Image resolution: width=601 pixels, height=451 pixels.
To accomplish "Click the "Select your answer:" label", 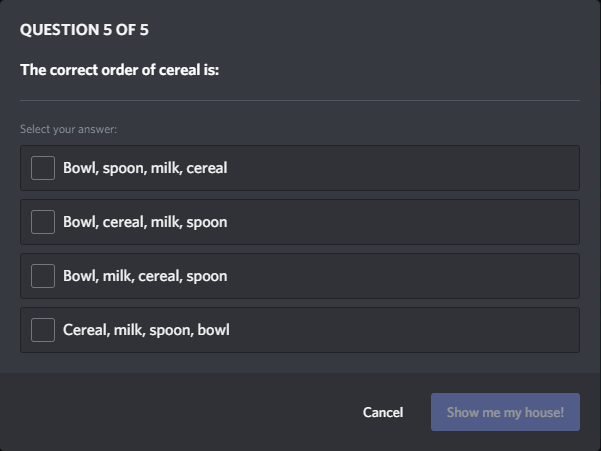I will point(69,129).
